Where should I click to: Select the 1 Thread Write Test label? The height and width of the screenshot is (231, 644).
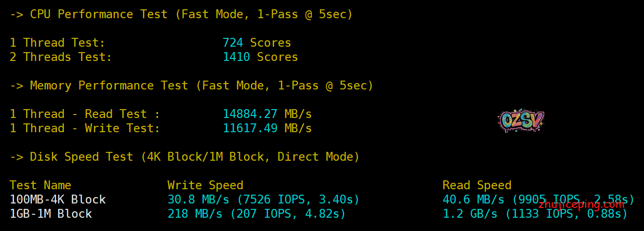point(84,128)
